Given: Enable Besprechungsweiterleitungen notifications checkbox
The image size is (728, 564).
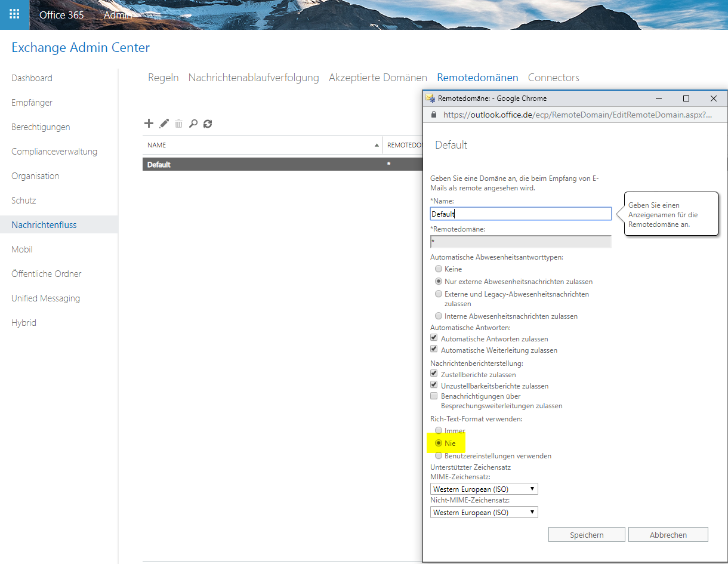Looking at the screenshot, I should [434, 396].
